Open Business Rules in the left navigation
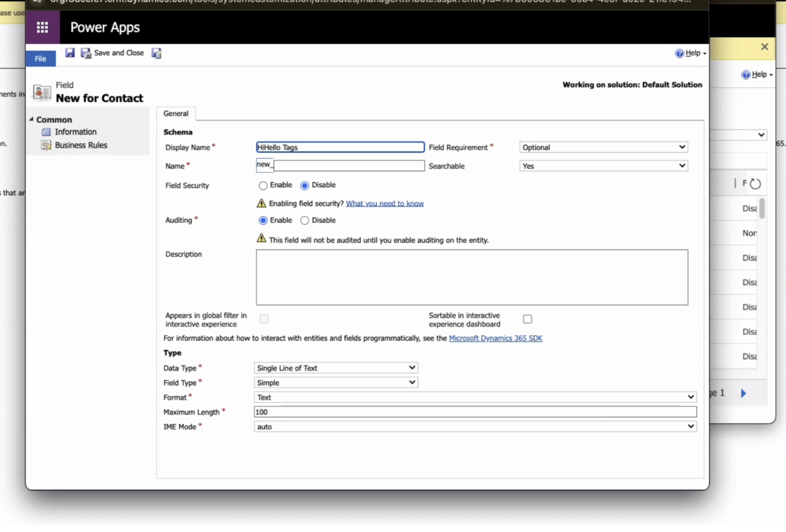 click(x=81, y=145)
